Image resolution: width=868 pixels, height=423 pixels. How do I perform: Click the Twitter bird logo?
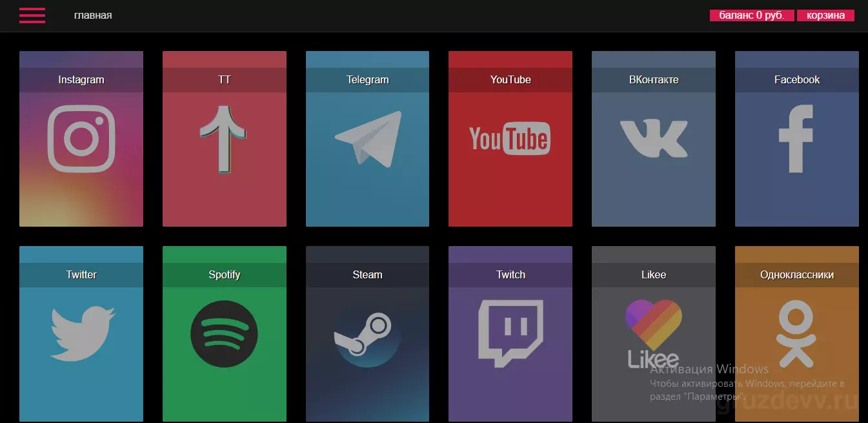point(82,334)
